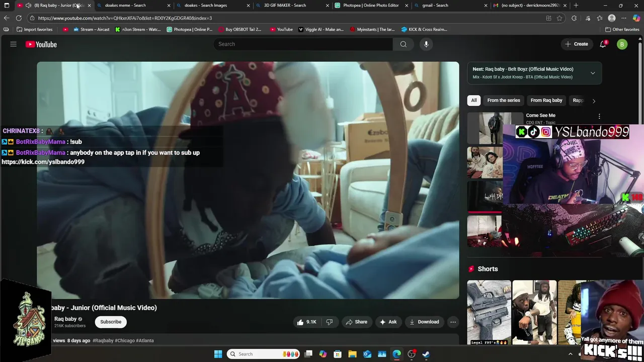Start voice search with the microphone icon
The height and width of the screenshot is (362, 644).
(x=426, y=44)
